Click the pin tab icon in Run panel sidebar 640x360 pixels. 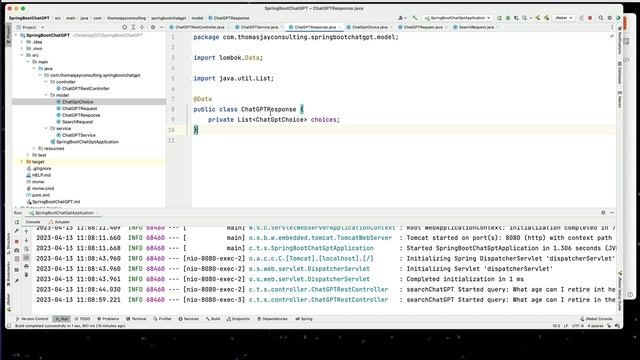[17, 280]
